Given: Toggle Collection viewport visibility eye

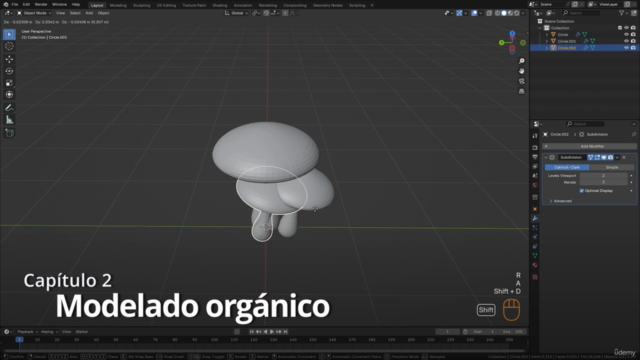Looking at the screenshot, I should pyautogui.click(x=626, y=28).
